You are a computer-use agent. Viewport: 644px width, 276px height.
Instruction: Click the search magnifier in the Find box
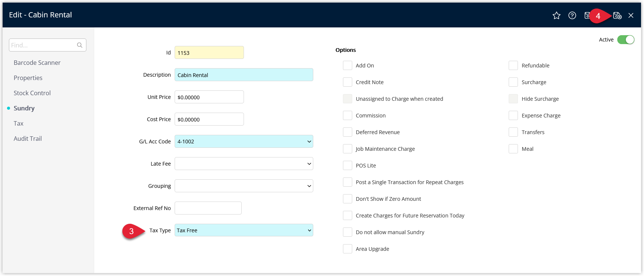point(80,45)
